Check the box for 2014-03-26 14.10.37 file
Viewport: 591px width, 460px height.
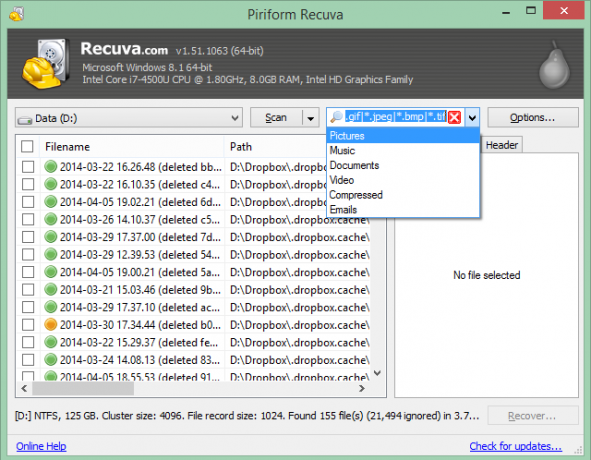tap(28, 219)
